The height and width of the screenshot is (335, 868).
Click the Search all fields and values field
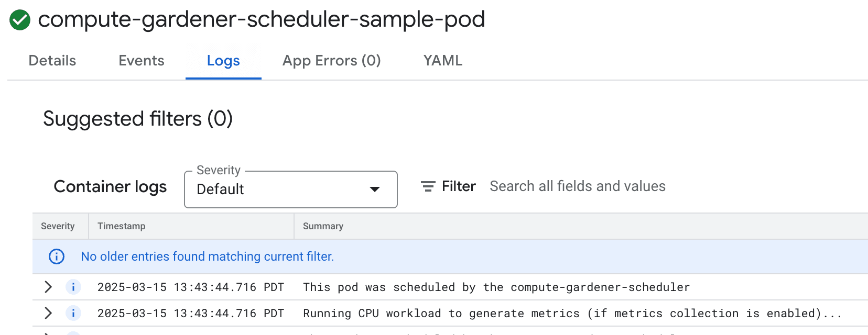(x=577, y=186)
